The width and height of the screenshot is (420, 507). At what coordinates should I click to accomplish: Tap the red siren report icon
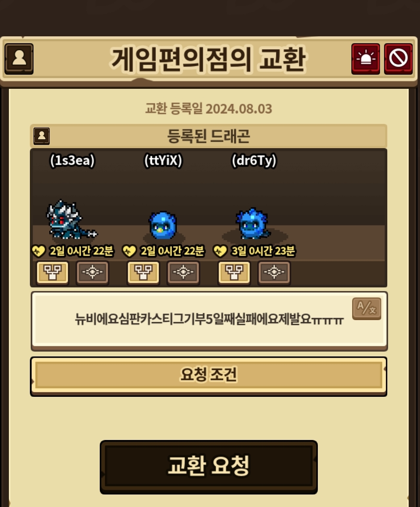click(365, 59)
